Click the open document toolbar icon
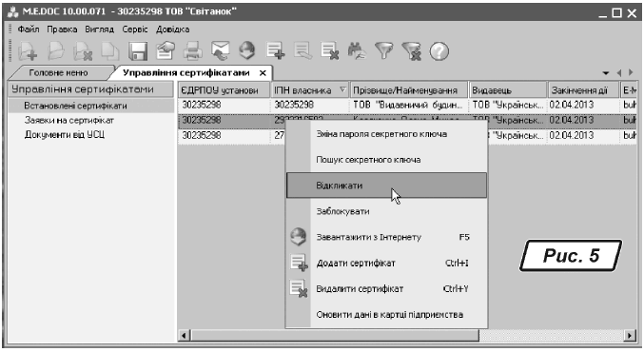The height and width of the screenshot is (352, 644). [55, 51]
